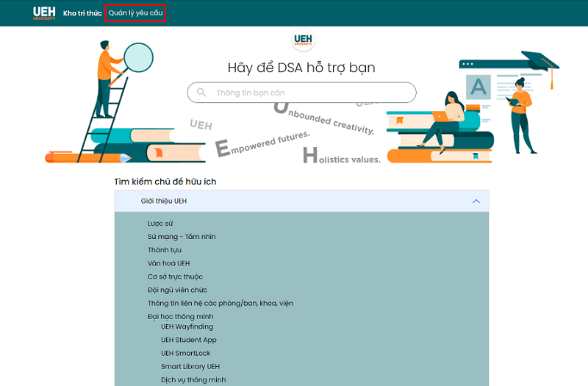
Task: Open the Lược sử link
Action: pyautogui.click(x=160, y=224)
